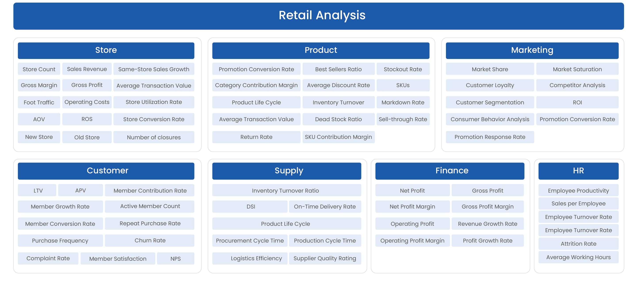
Task: Click the Number of closures tile
Action: (x=154, y=137)
